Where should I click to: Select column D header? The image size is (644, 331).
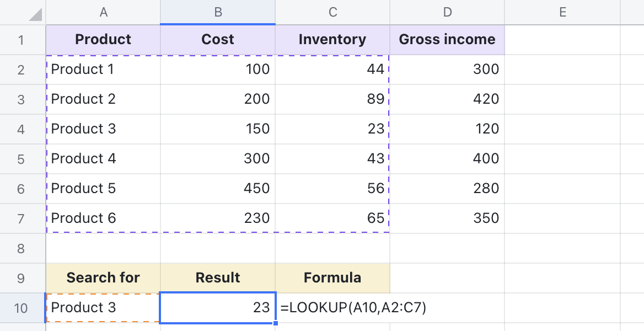[x=447, y=12]
